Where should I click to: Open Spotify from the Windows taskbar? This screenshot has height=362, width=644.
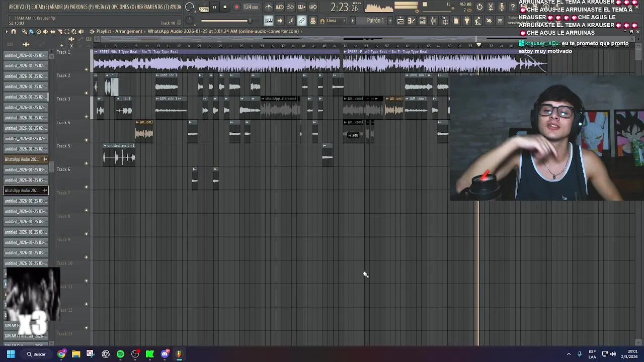tap(120, 354)
